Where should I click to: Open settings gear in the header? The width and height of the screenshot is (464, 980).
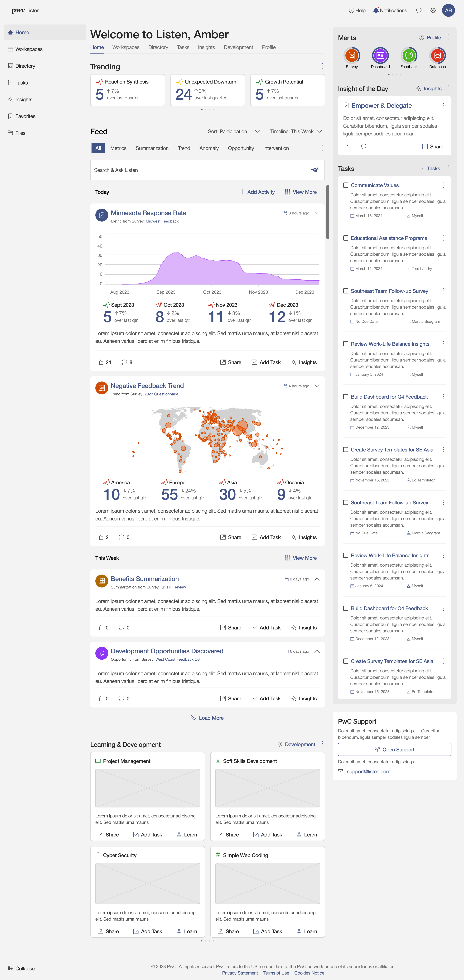[433, 10]
